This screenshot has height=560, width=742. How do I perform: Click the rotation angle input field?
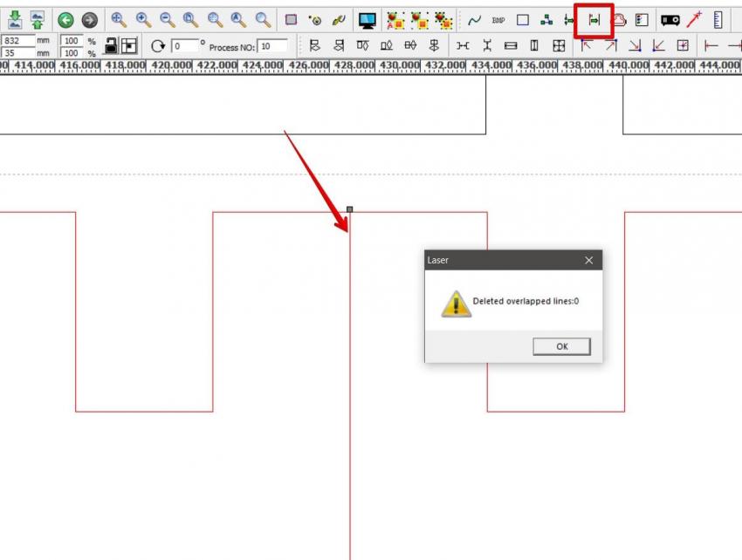coord(183,45)
